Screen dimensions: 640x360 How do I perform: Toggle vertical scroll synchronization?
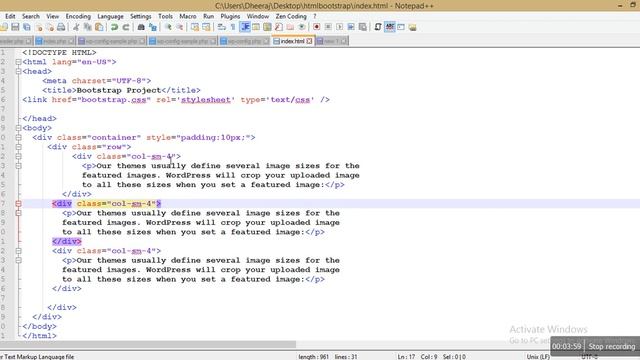pyautogui.click(x=195, y=27)
